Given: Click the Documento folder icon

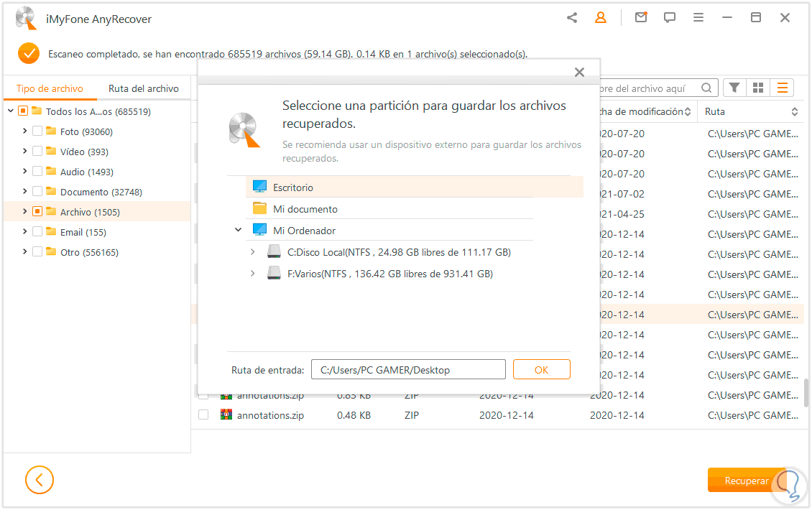Looking at the screenshot, I should coord(51,192).
